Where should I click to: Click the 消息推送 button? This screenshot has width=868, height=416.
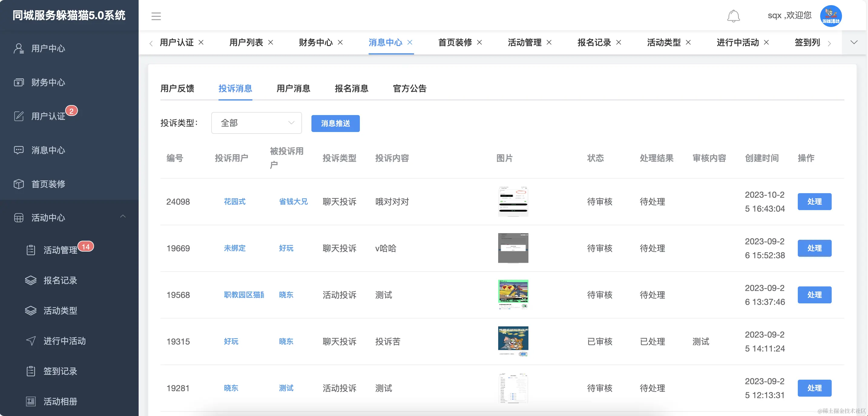point(335,124)
